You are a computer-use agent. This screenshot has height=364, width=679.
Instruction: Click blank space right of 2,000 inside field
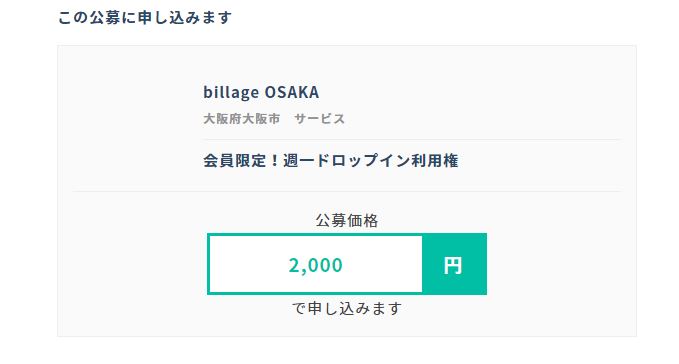pos(383,264)
